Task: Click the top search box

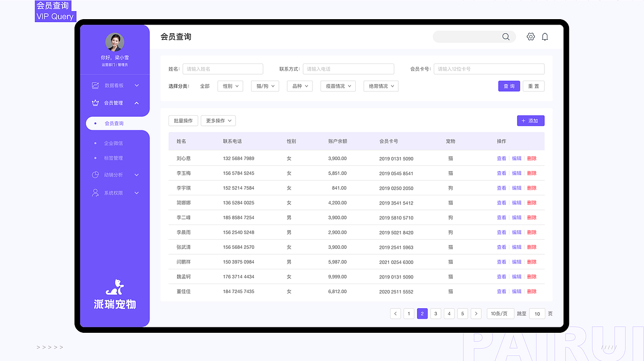Action: pos(474,37)
